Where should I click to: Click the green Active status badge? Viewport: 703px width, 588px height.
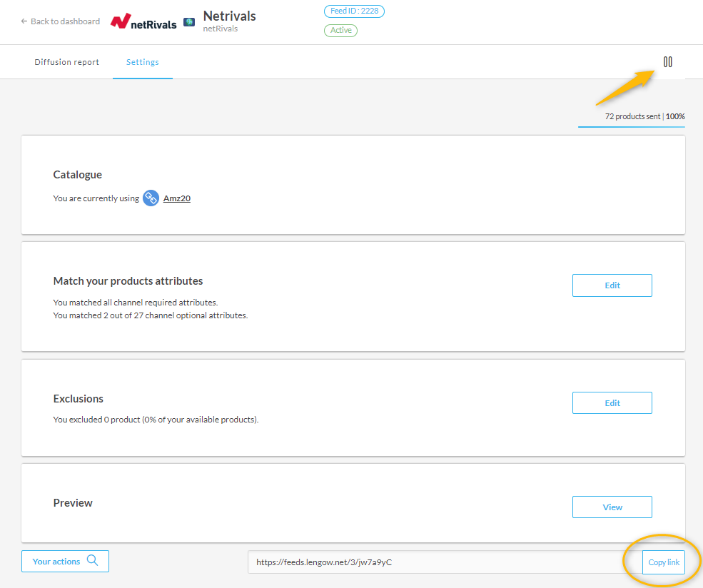(340, 31)
